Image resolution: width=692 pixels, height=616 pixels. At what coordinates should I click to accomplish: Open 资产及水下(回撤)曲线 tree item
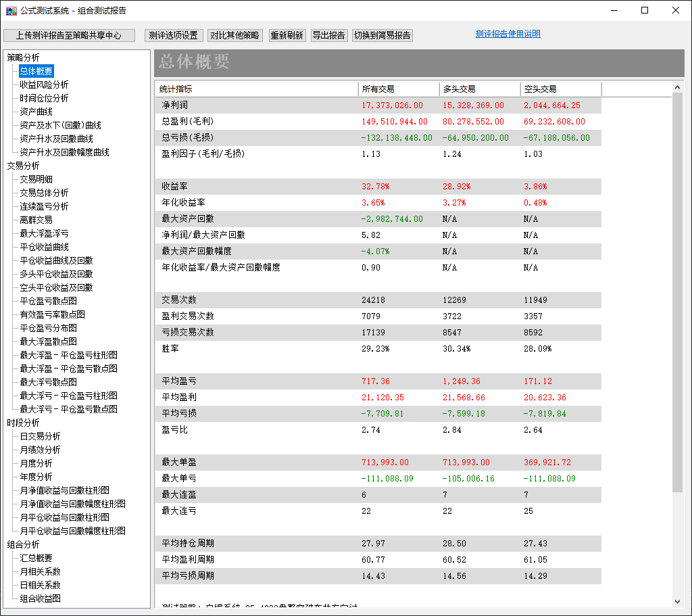[60, 125]
